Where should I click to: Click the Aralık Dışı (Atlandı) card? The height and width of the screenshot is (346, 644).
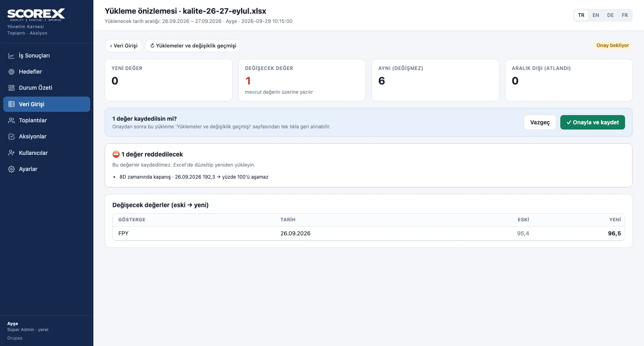tap(569, 80)
